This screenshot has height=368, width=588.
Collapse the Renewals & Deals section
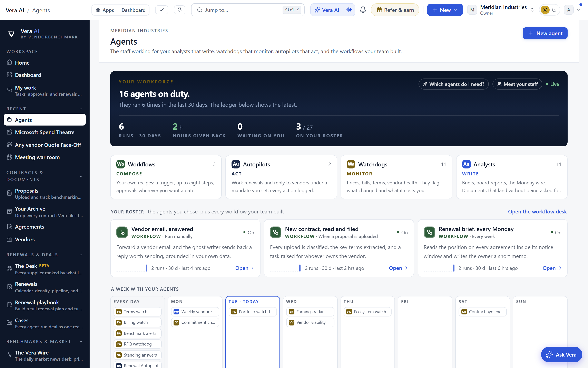coord(81,255)
